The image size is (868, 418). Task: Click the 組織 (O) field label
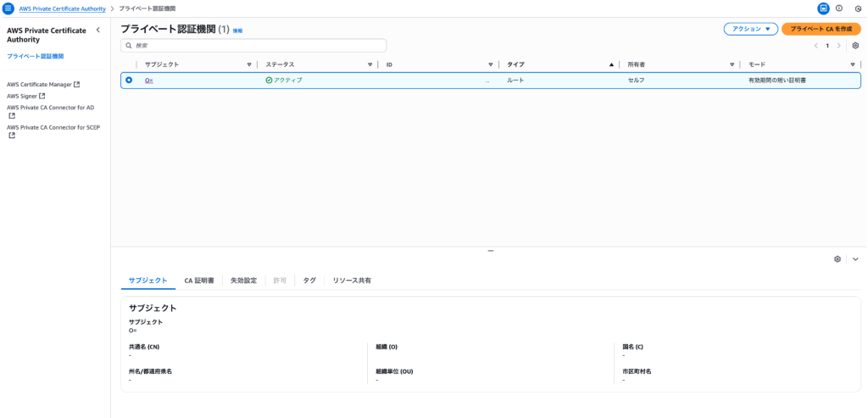(x=387, y=347)
